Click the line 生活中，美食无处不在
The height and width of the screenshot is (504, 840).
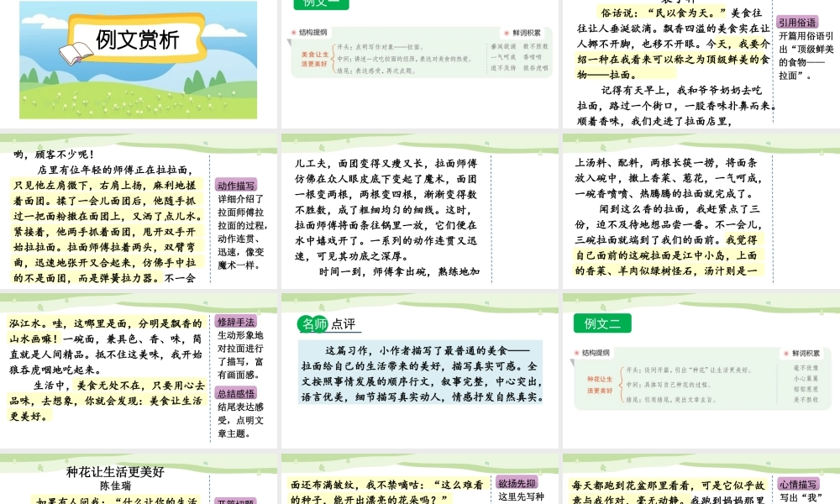coord(119,386)
